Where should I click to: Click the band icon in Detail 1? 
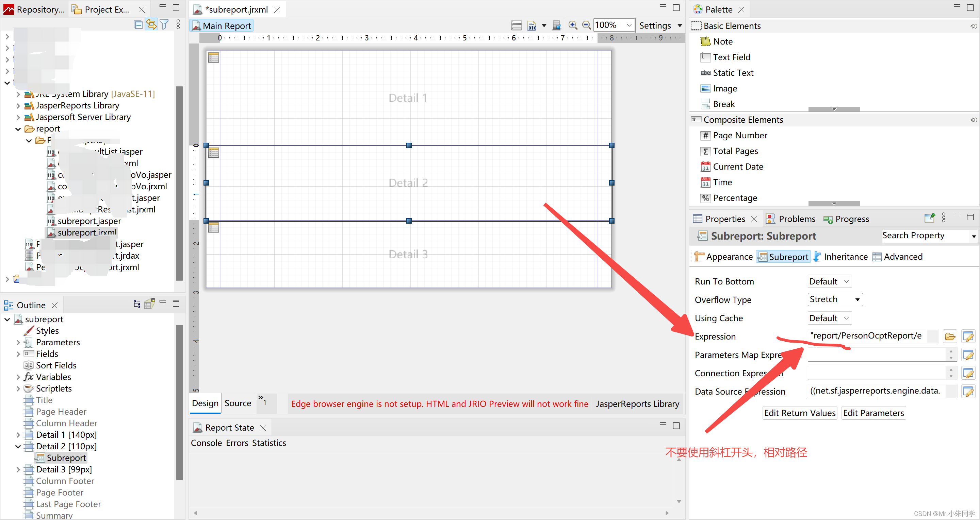coord(214,58)
